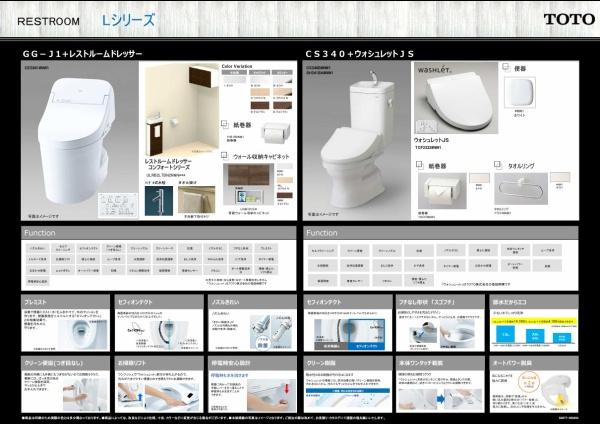The width and height of the screenshot is (600, 424).
Task: Open the セフィオンテクト card under CS340
Action: (348, 323)
